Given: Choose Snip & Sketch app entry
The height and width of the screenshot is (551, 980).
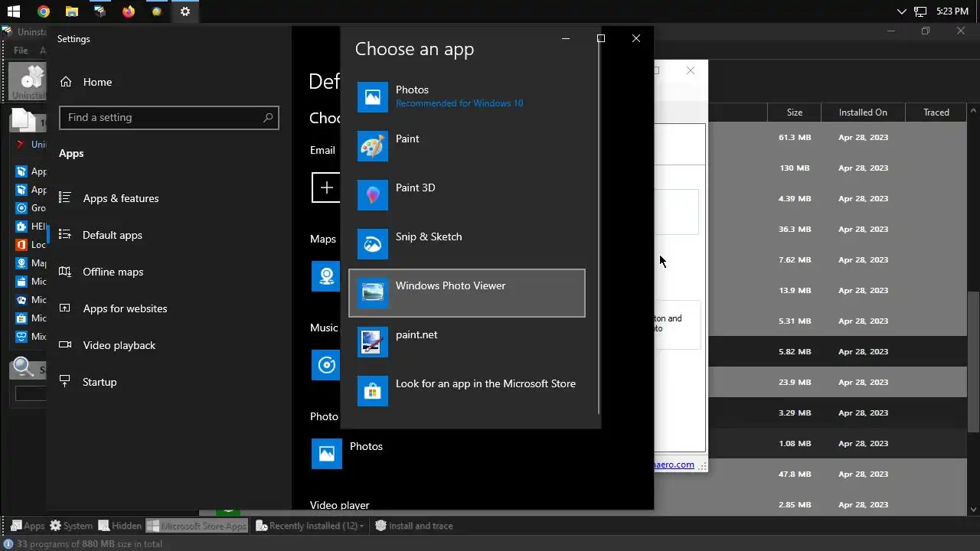Looking at the screenshot, I should 467,243.
